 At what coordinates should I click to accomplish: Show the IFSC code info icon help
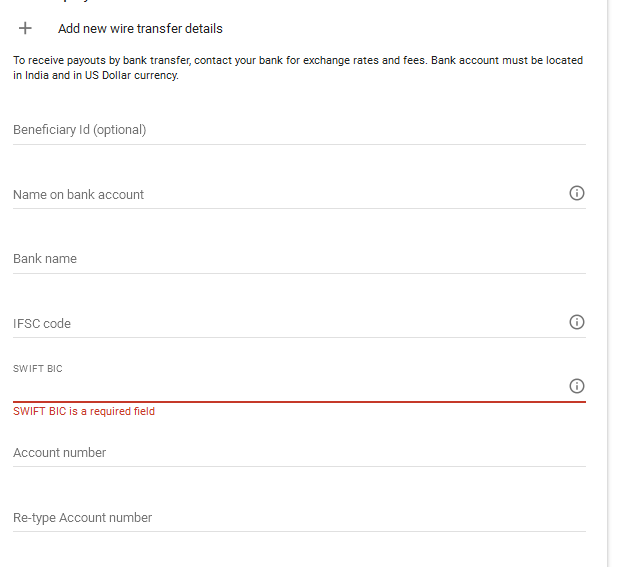pos(576,322)
